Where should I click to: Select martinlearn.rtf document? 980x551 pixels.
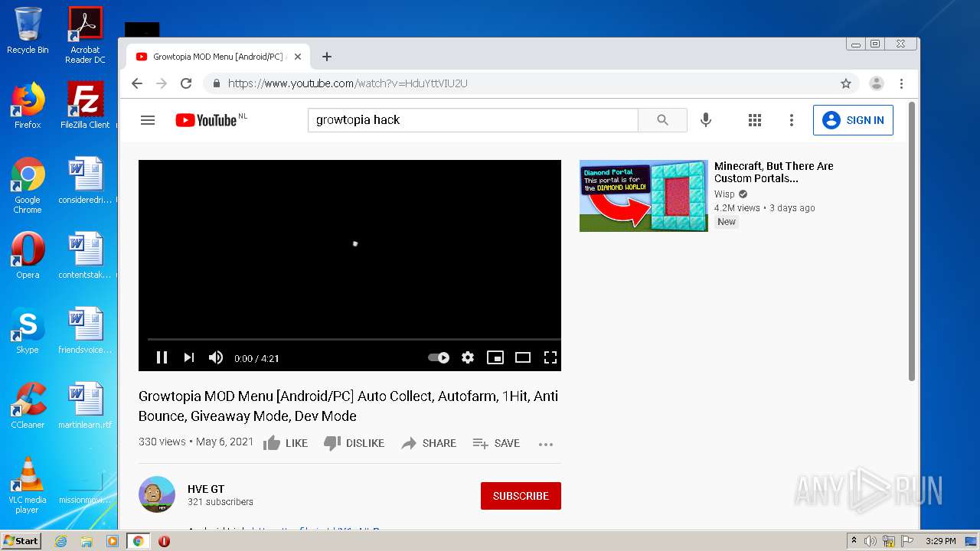85,406
